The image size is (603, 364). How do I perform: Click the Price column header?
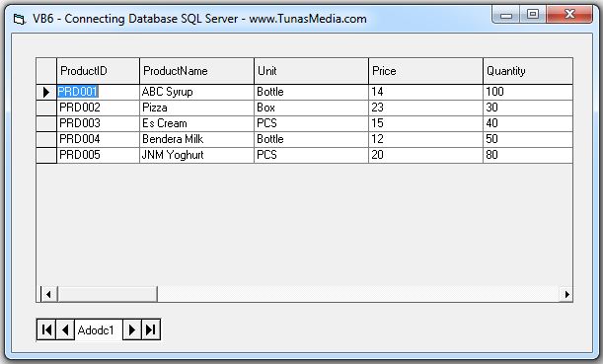tap(425, 71)
